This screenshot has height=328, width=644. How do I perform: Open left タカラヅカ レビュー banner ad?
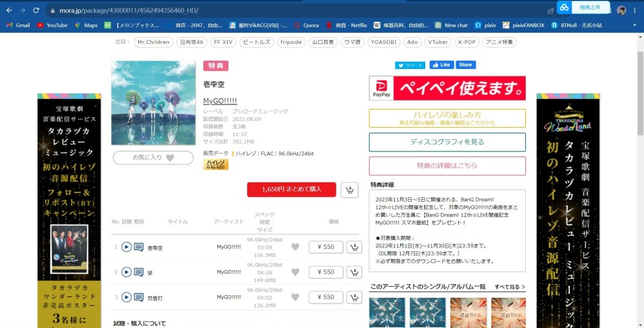pyautogui.click(x=69, y=211)
